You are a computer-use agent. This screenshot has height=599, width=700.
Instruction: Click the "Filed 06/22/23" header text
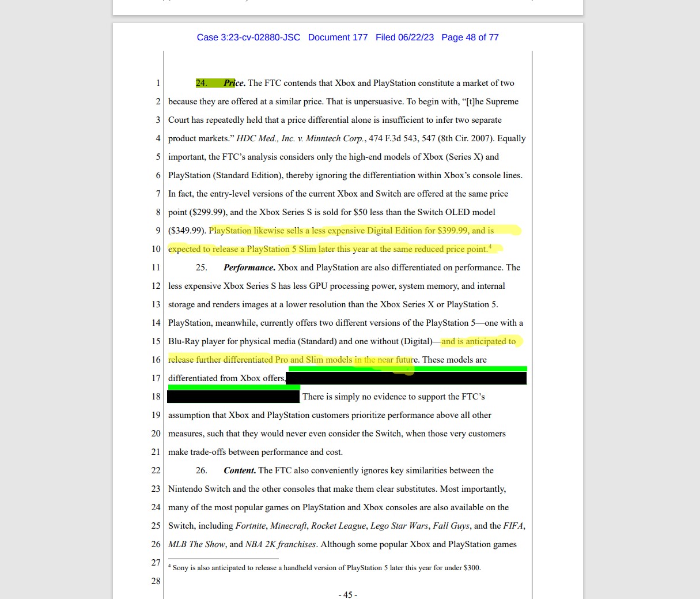[x=404, y=37]
